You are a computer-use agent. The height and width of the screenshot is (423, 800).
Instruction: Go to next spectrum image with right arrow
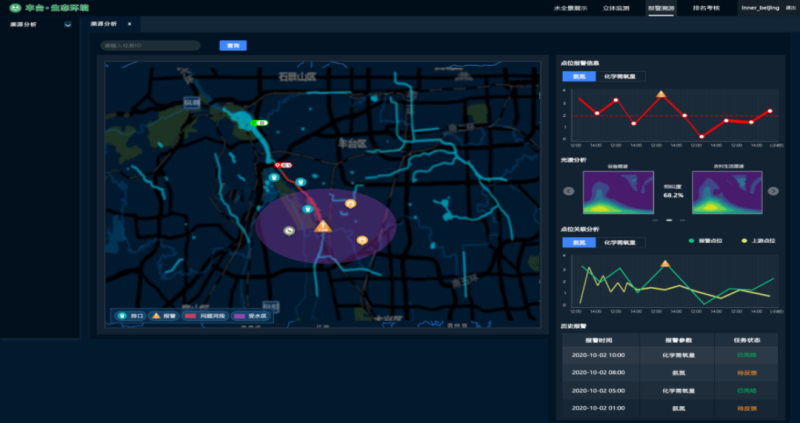click(774, 191)
